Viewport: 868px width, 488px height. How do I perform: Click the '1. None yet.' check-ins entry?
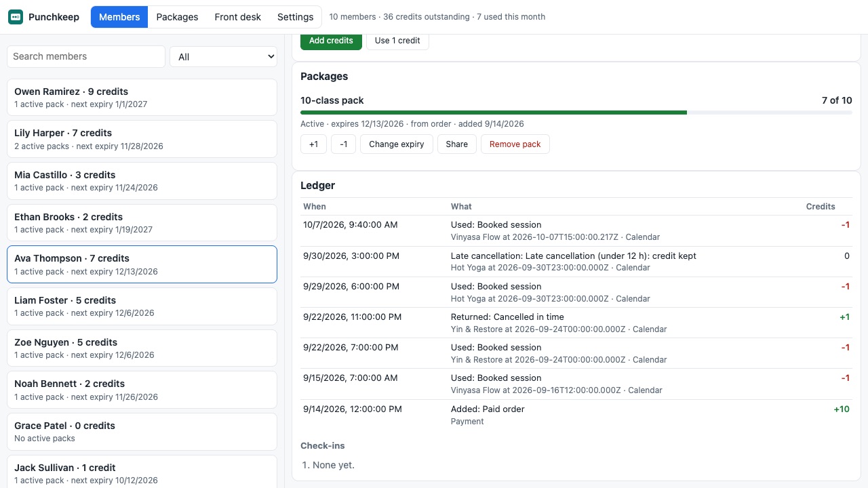[328, 465]
